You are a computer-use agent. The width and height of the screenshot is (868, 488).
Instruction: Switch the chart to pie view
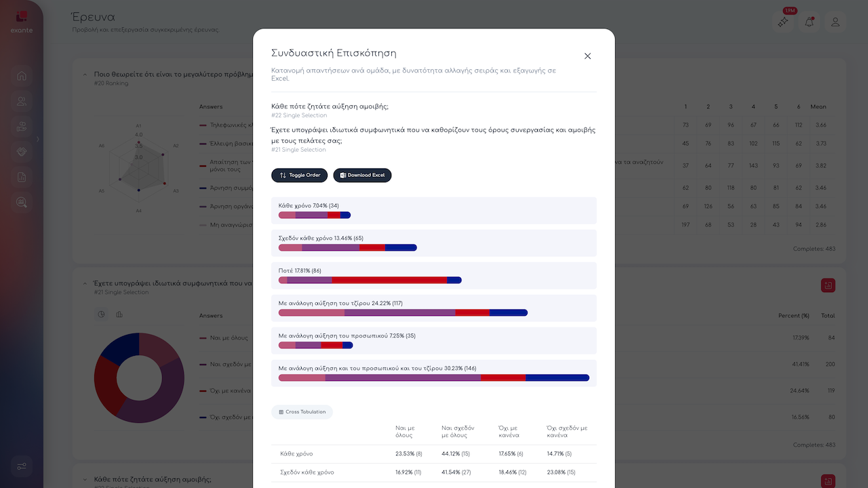point(101,314)
